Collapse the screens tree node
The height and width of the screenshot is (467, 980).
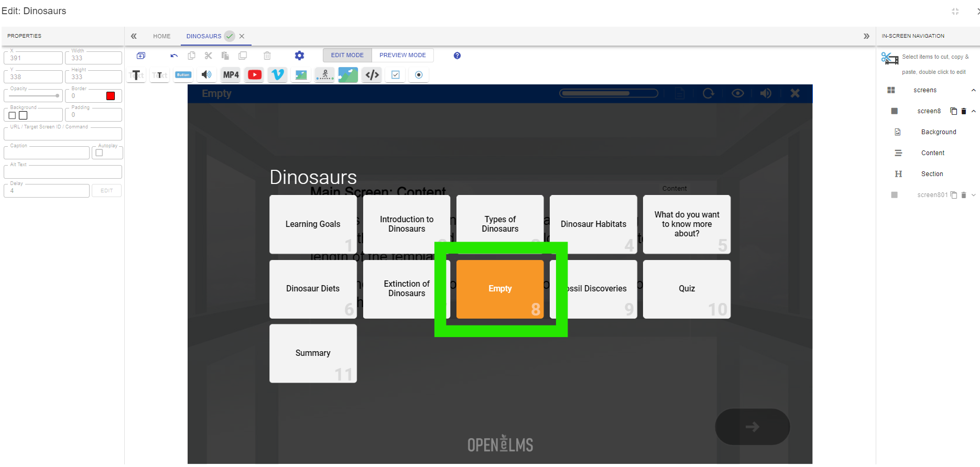973,90
